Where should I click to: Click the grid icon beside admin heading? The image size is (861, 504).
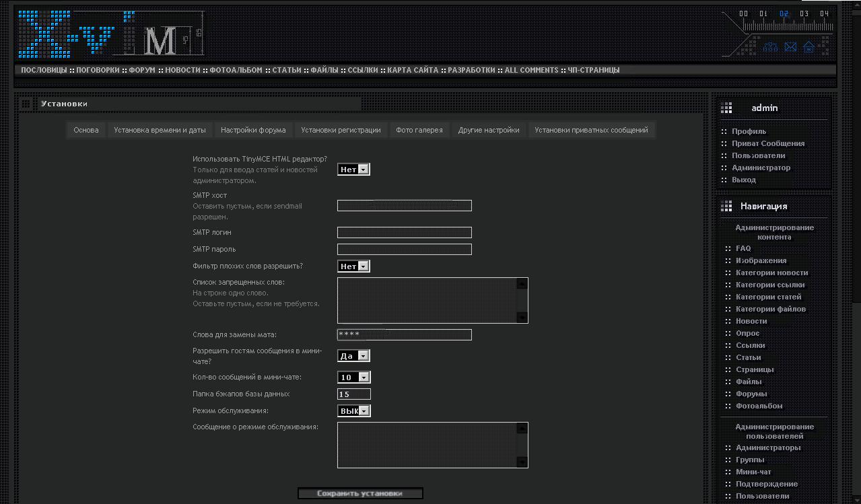[726, 108]
